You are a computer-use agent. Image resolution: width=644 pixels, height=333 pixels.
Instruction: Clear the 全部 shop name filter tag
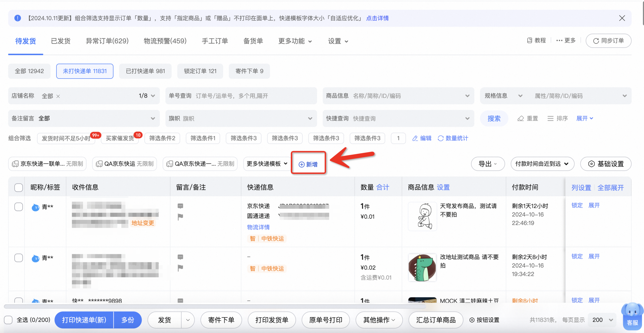coord(58,96)
